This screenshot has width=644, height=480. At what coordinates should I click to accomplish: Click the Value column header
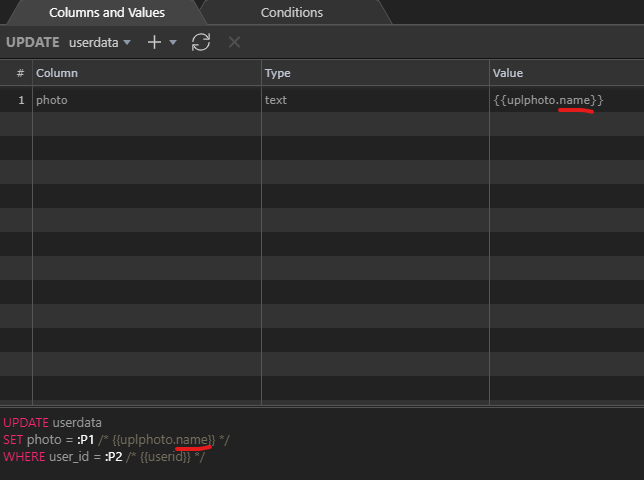click(x=507, y=73)
